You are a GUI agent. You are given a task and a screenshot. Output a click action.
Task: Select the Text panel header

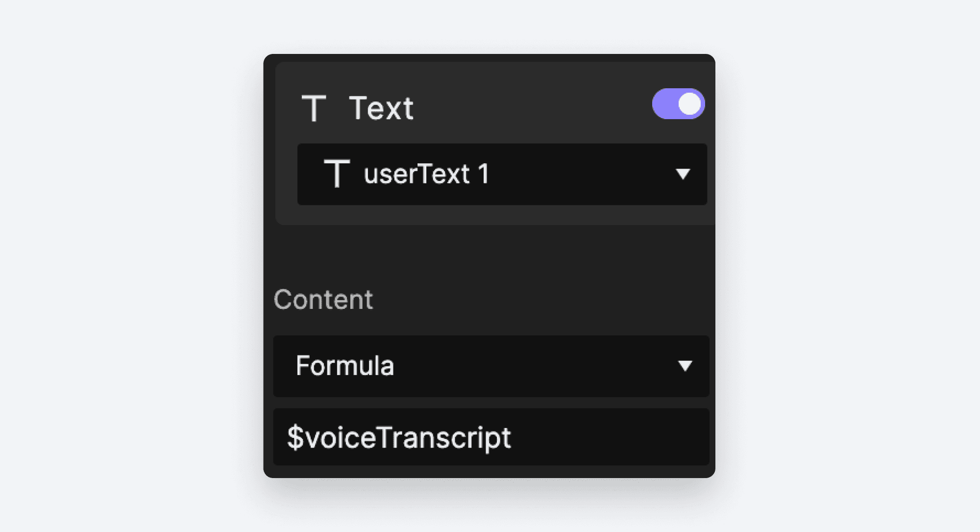(x=382, y=108)
